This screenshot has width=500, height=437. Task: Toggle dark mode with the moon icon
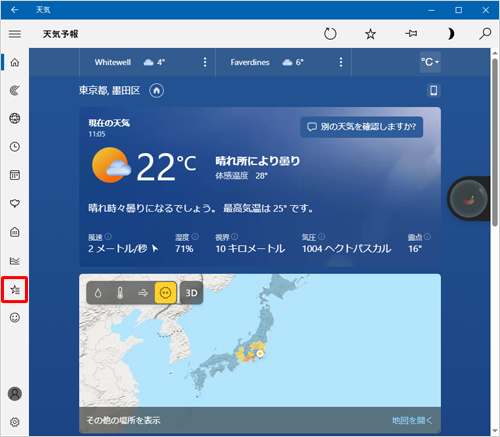click(451, 34)
